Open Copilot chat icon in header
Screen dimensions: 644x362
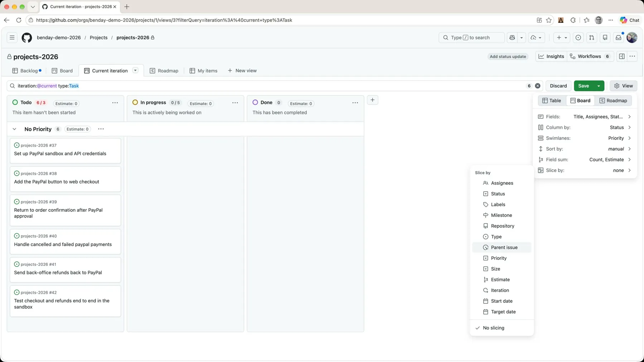[x=512, y=38]
